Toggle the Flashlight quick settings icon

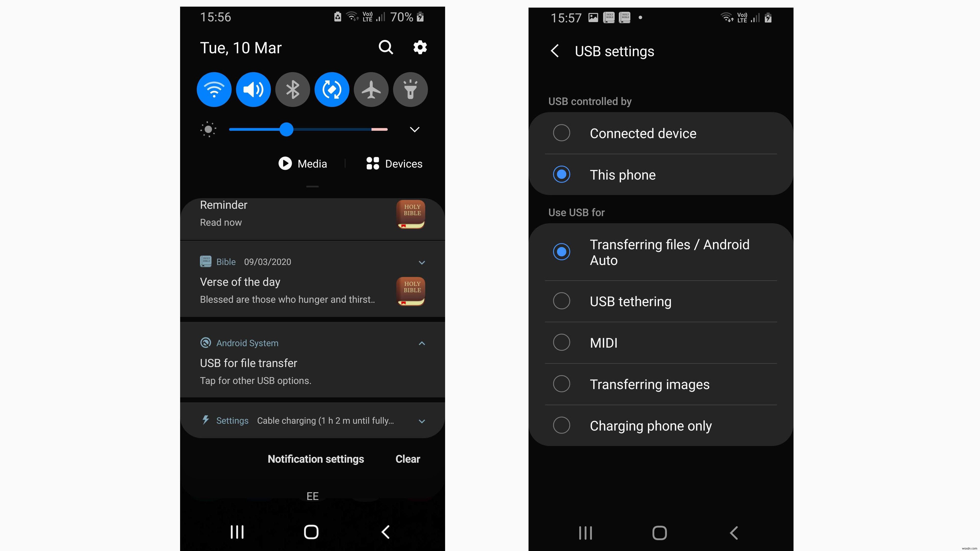pos(410,89)
